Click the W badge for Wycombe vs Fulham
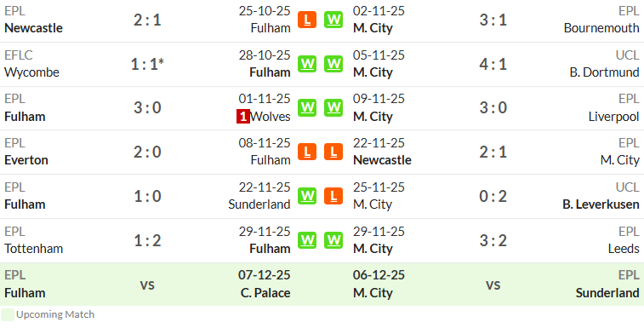Viewport: 644px width, 328px height. click(307, 64)
